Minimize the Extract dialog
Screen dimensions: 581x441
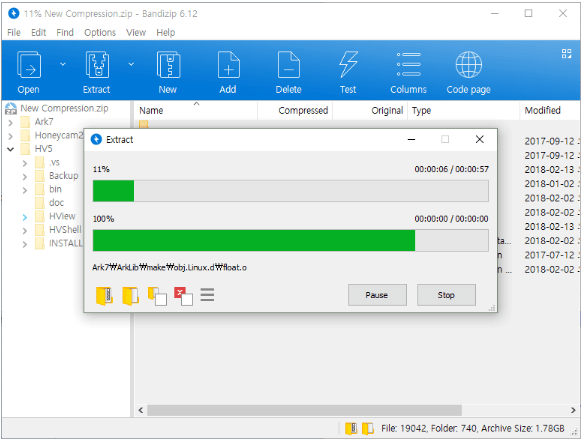(x=411, y=139)
